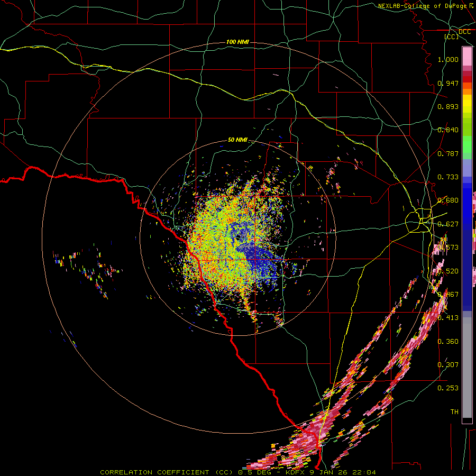
Task: Click the 0.787 scale value
Action: [x=448, y=153]
